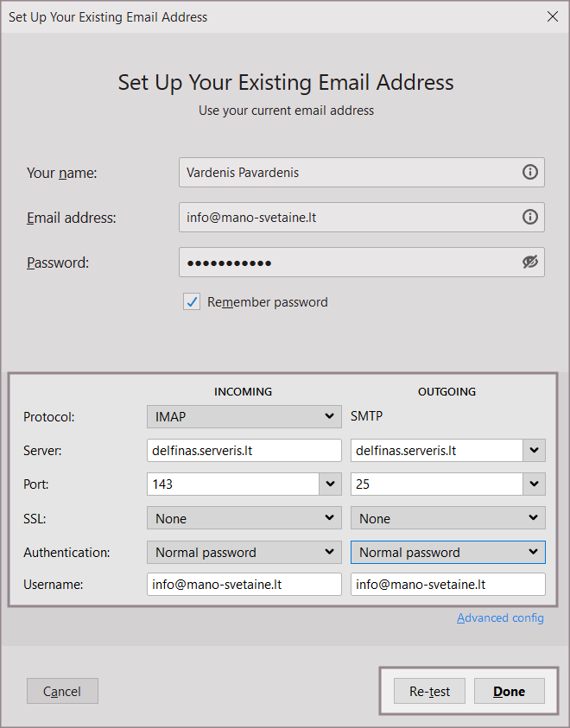Select the outgoing SSL dropdown

coord(447,518)
